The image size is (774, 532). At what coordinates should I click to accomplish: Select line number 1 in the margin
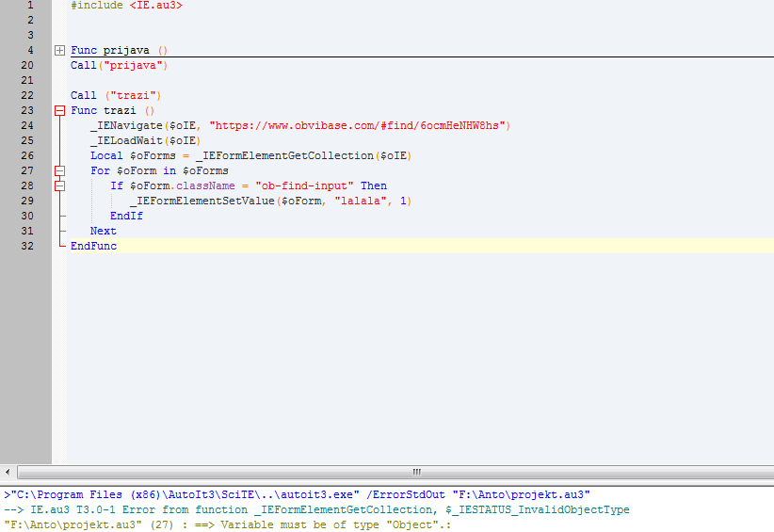(30, 5)
